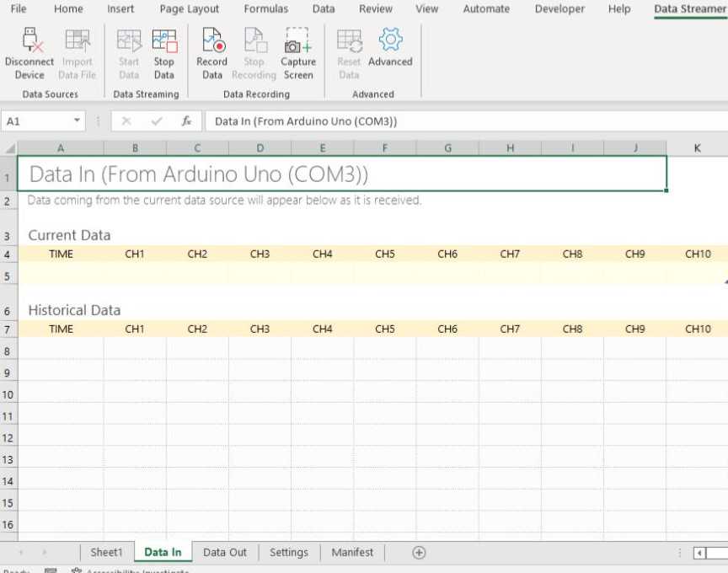Click the CH7 header under Historical Data
Viewport: 728px width, 573px height.
point(510,329)
